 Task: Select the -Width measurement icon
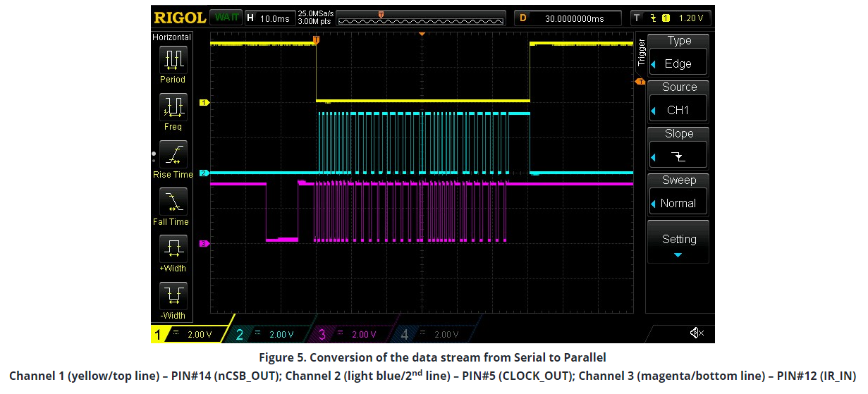click(173, 296)
